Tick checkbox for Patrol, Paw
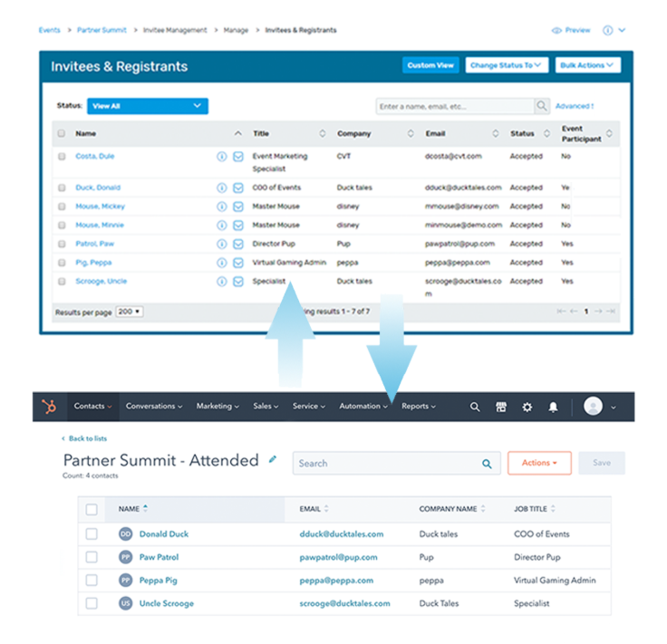The height and width of the screenshot is (644, 667). tap(62, 244)
